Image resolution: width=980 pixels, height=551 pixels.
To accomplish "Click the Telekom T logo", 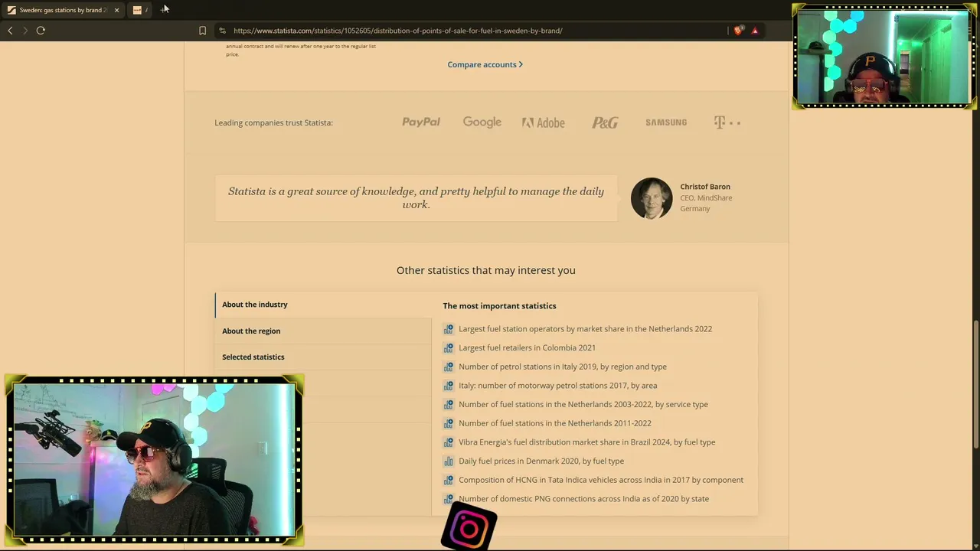I will 727,122.
